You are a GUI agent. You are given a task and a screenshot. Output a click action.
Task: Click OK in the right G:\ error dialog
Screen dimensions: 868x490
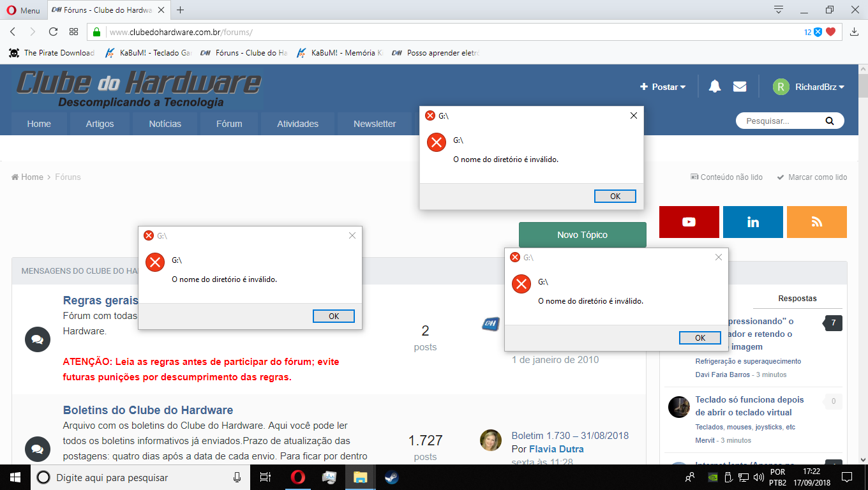(x=700, y=338)
